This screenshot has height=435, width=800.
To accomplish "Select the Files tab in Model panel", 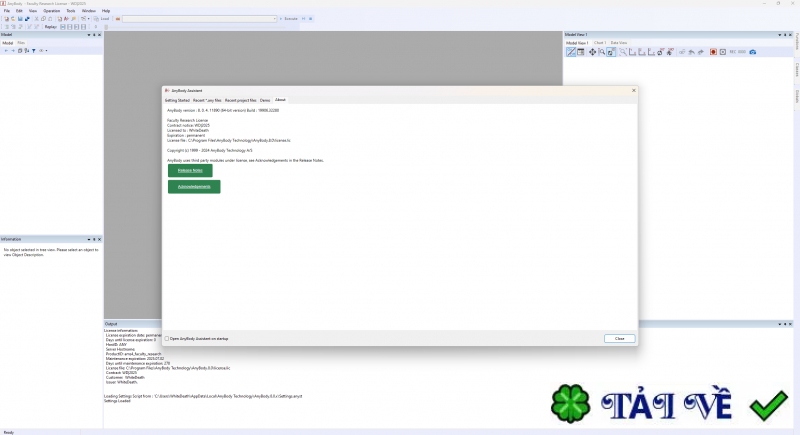I will pyautogui.click(x=21, y=43).
